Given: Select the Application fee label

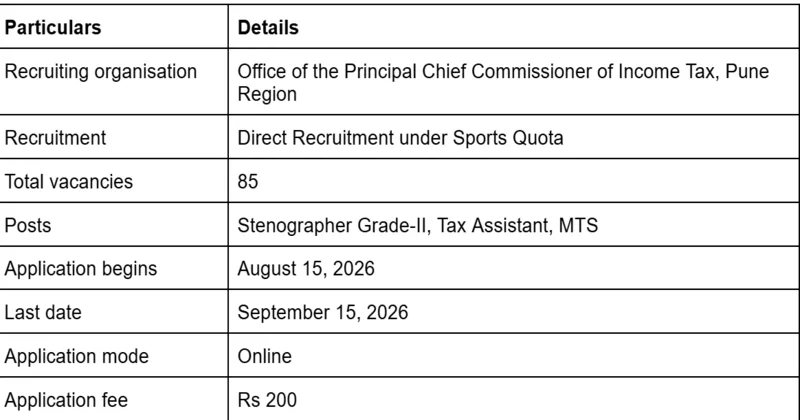Looking at the screenshot, I should coord(66,400).
